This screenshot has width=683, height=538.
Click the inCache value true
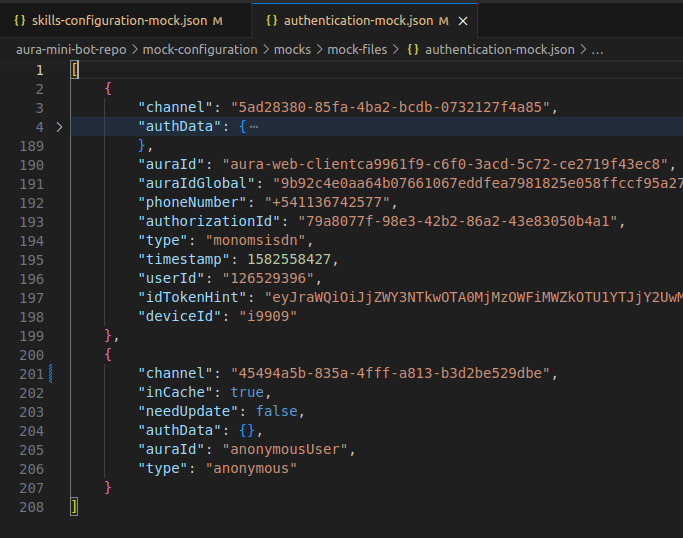(247, 393)
